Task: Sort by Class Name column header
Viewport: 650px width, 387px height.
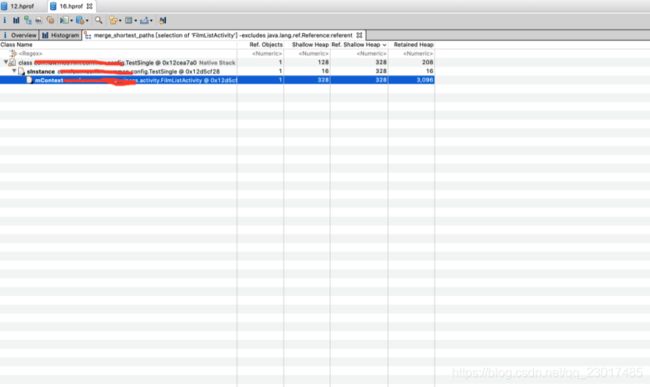Action: [118, 44]
